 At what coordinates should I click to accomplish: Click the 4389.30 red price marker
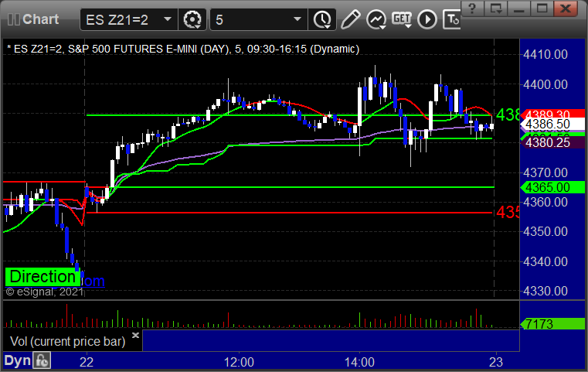click(x=552, y=114)
